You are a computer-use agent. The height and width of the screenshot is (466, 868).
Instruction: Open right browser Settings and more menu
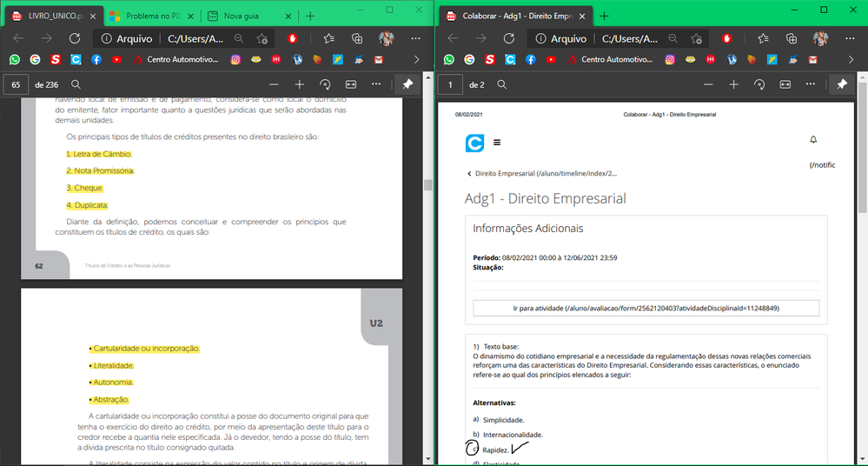coord(851,38)
